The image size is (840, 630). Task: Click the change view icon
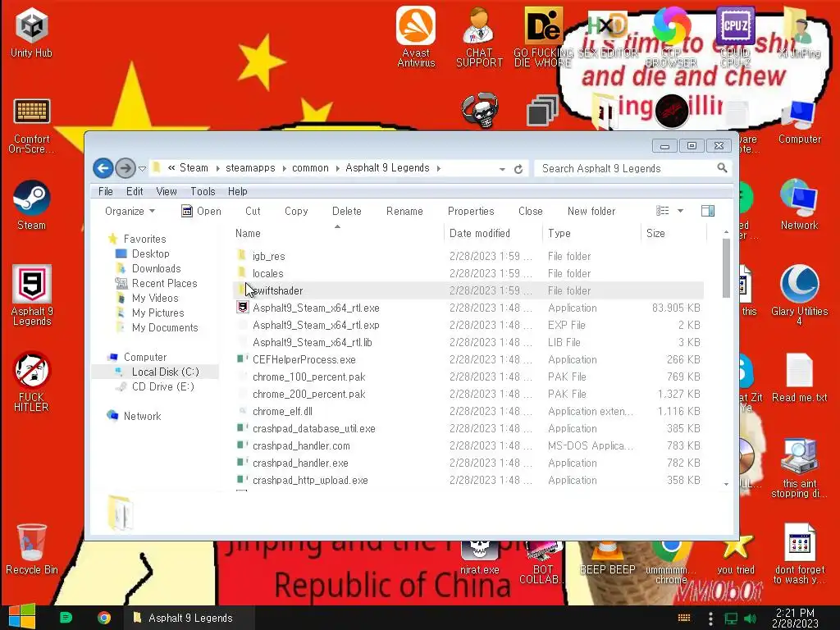[663, 211]
